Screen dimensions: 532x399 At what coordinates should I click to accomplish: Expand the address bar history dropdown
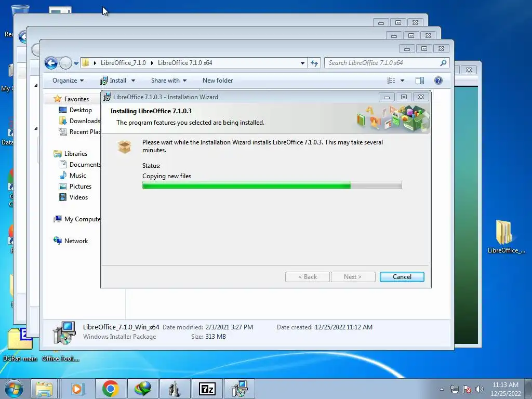tap(302, 63)
